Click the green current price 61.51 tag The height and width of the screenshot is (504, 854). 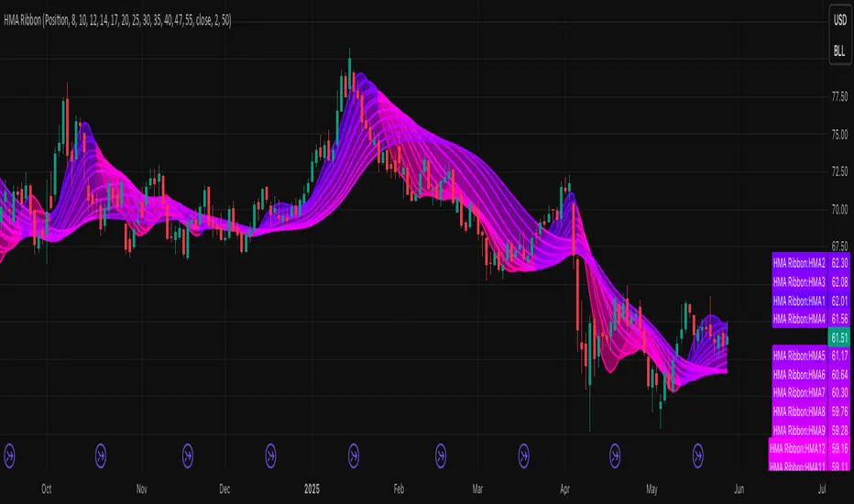(838, 337)
